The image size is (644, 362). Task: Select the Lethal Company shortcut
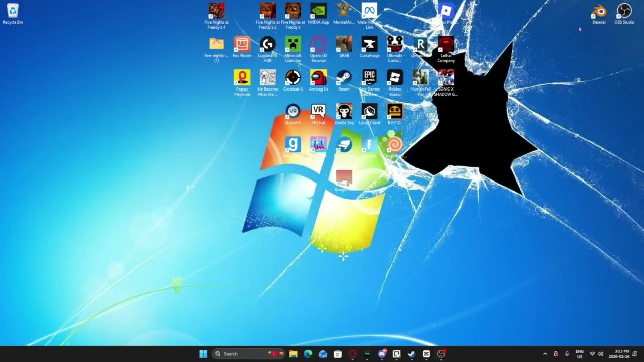tap(446, 49)
